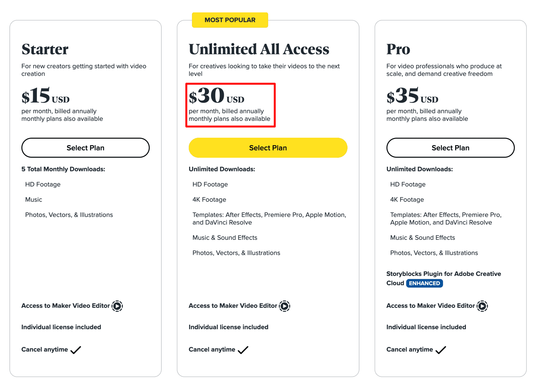540x392 pixels.
Task: Open Maker Video Editor icon in Pro card
Action: tap(482, 306)
